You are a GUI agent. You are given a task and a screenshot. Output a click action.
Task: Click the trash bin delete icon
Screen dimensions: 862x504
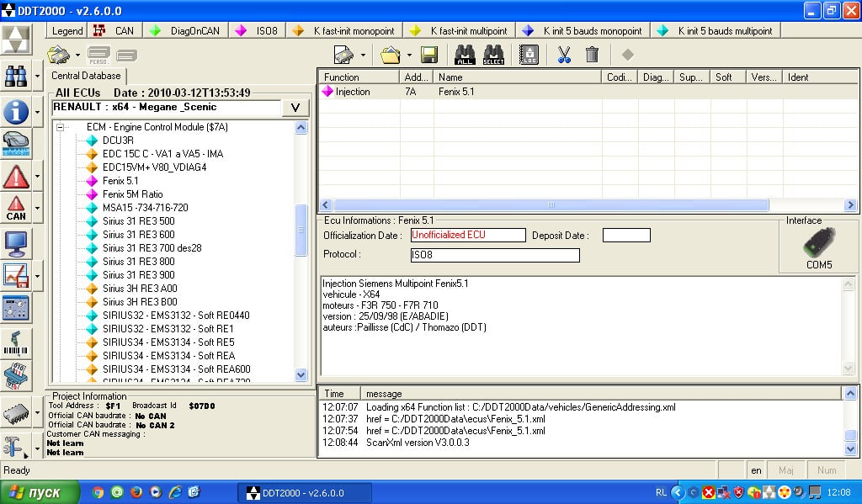(x=592, y=55)
